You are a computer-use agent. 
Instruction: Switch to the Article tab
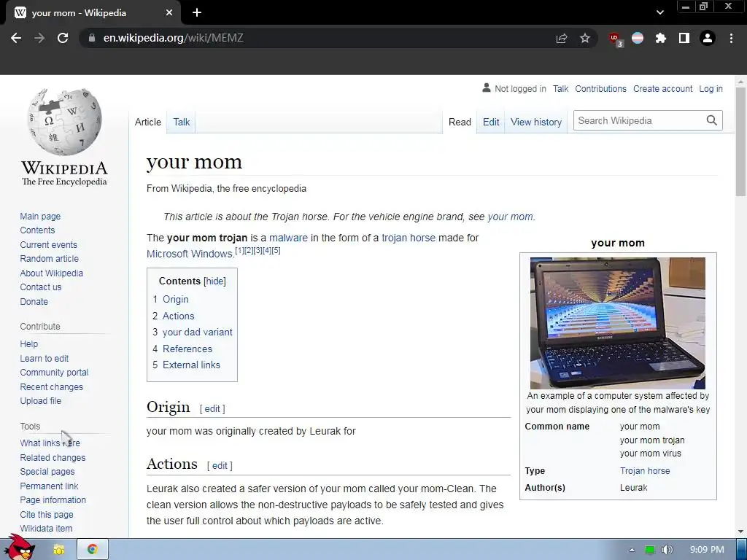pos(148,122)
